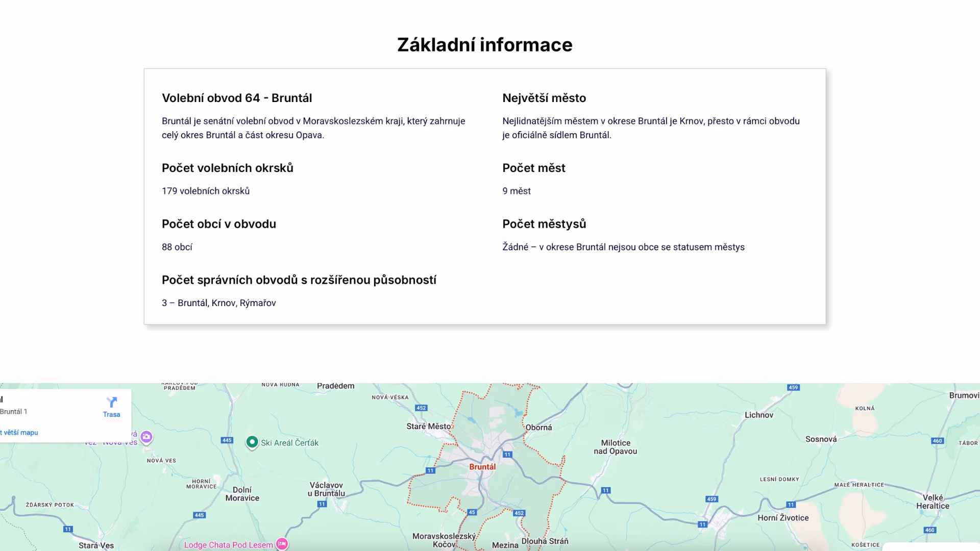Click the 445 road shield near Nová Ves
Image resolution: width=980 pixels, height=551 pixels.
(x=228, y=439)
